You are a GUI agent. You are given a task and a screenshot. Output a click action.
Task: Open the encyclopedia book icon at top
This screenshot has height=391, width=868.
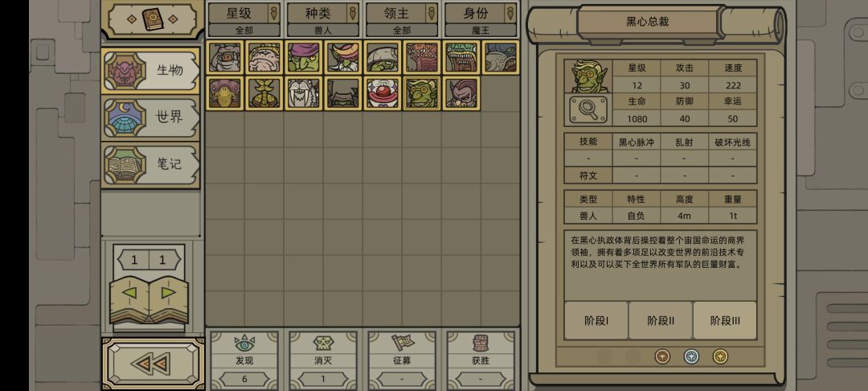(x=152, y=19)
